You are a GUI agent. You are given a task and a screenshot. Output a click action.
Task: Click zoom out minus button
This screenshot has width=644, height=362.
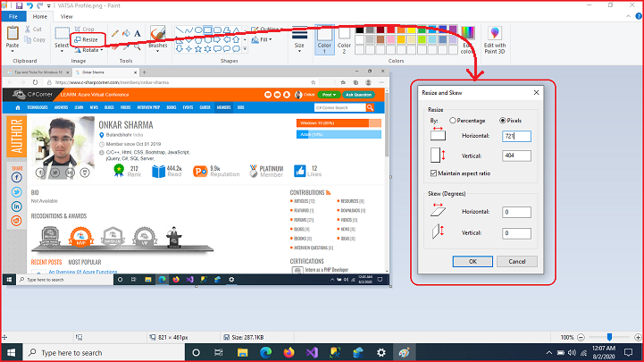coord(581,337)
